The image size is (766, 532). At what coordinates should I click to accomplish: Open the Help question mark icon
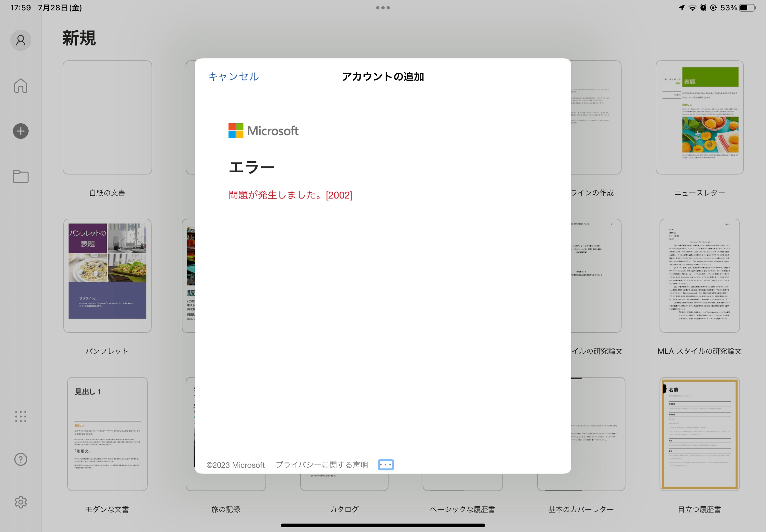tap(21, 459)
